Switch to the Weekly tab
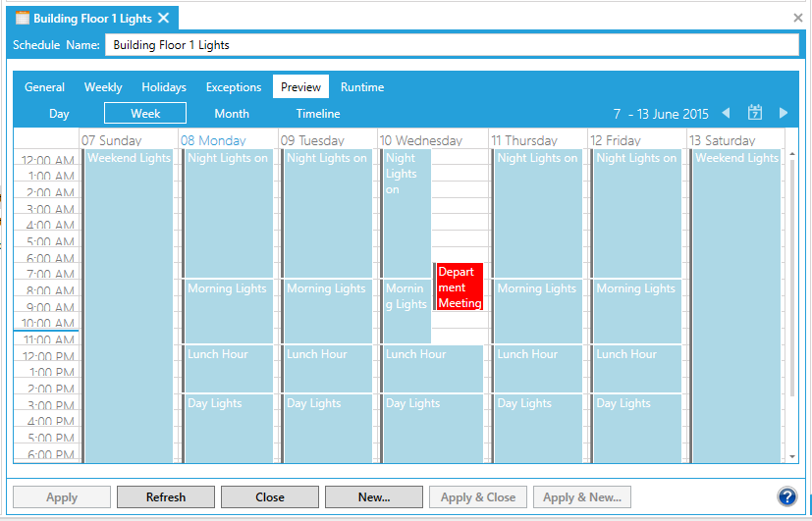Image resolution: width=812 pixels, height=521 pixels. point(103,87)
